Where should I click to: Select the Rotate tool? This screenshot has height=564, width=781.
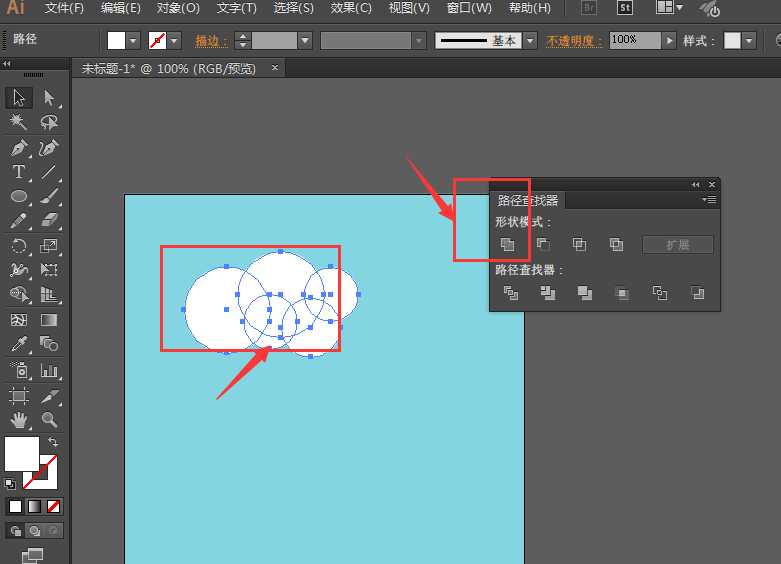(19, 246)
